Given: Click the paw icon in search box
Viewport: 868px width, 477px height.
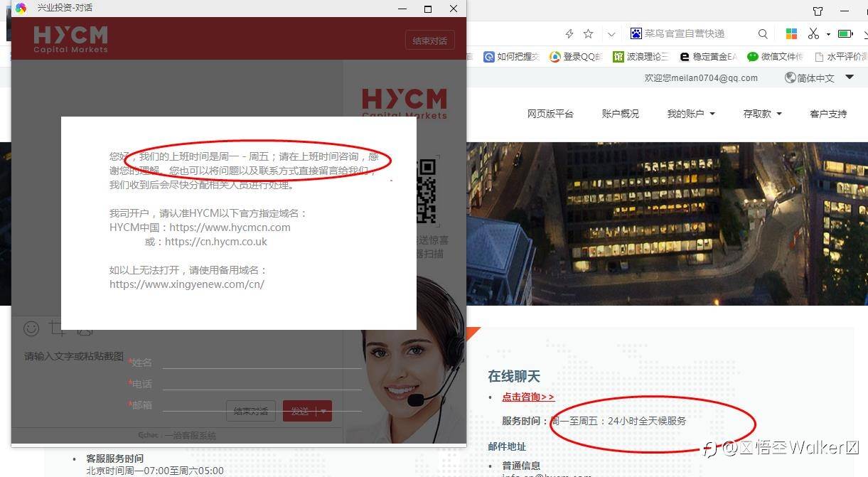Looking at the screenshot, I should [636, 33].
